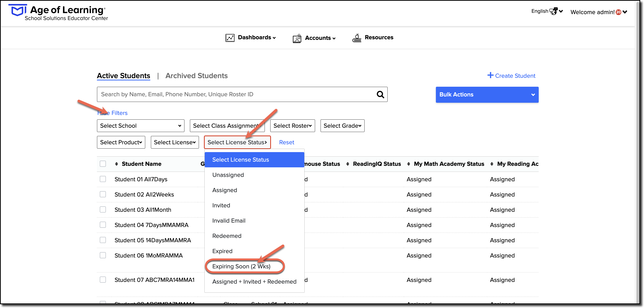Click the Create Student link
The width and height of the screenshot is (644, 308).
point(511,75)
